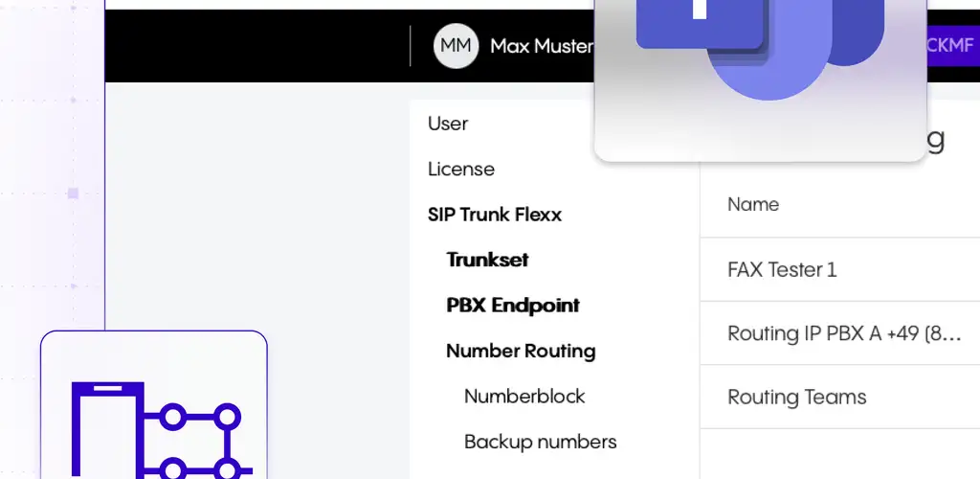Open the Routing Teams row

(796, 398)
